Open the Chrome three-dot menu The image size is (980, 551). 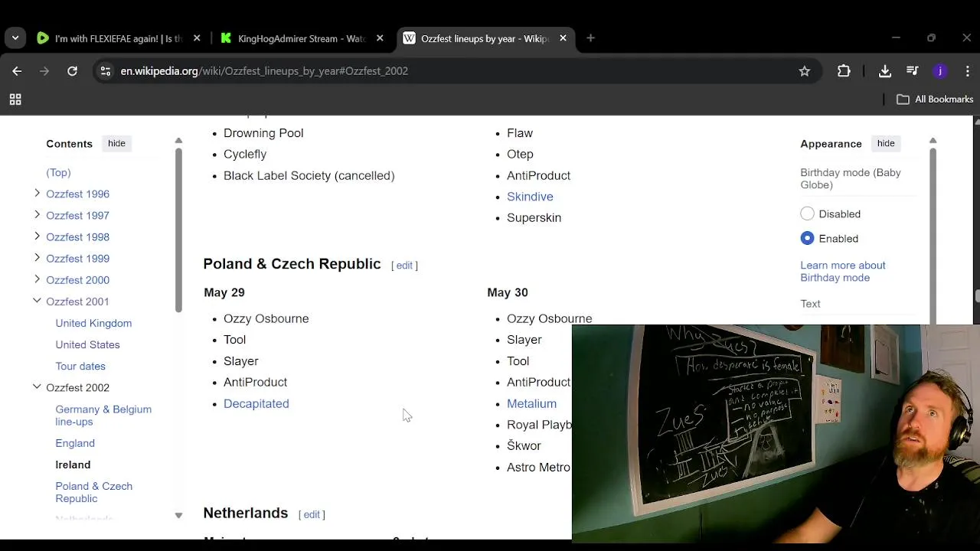point(968,71)
